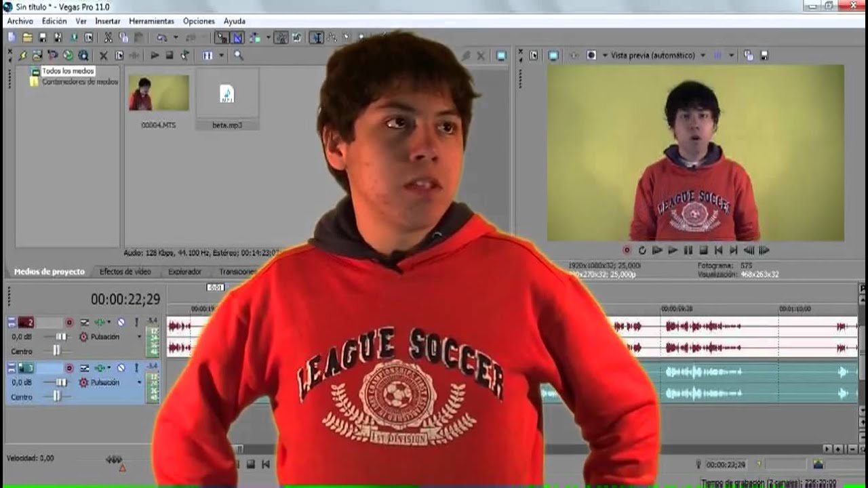Open track 3 phase/FX dropdown arrow
The height and width of the screenshot is (488, 868).
click(108, 368)
